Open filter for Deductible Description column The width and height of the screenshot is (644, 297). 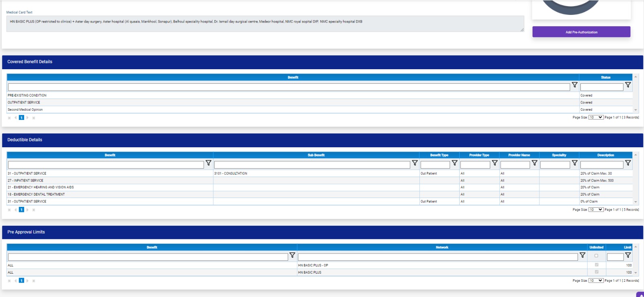click(627, 163)
